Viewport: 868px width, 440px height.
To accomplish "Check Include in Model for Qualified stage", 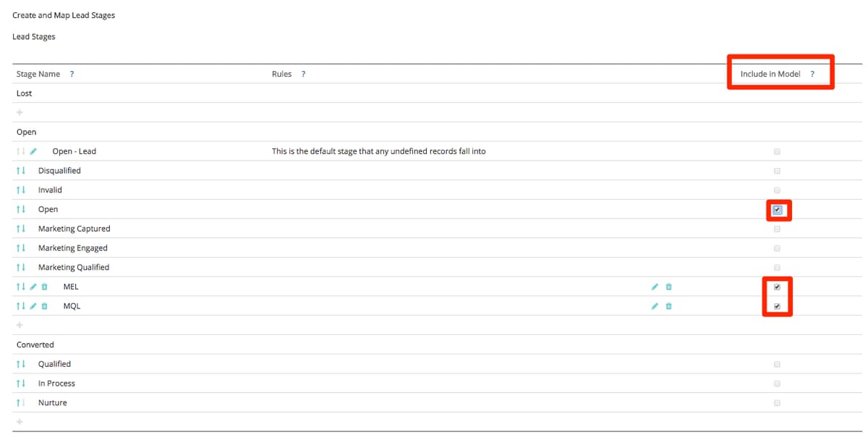I will click(x=777, y=364).
